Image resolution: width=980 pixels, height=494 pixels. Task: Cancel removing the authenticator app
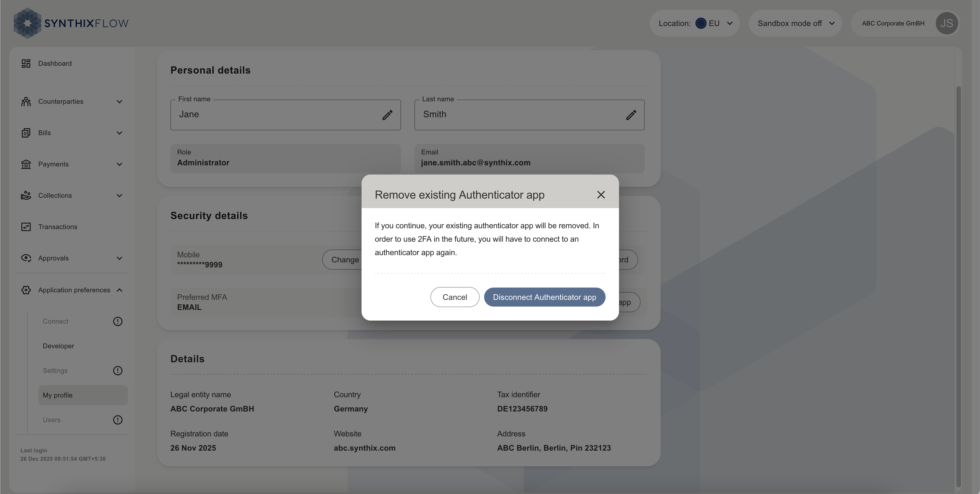point(455,297)
